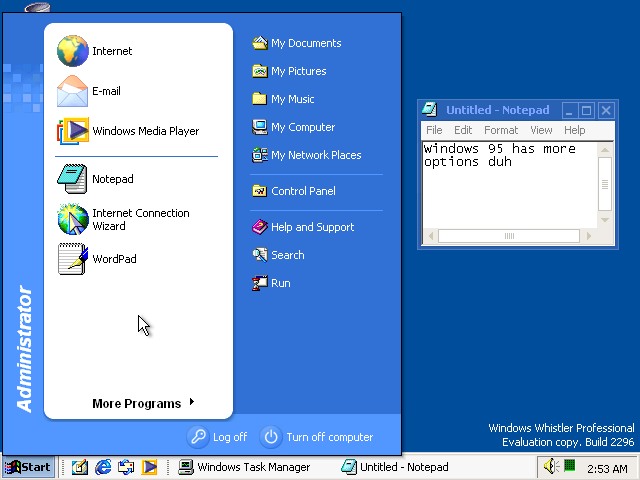640x480 pixels.
Task: Launch E-mail from the Start menu
Action: click(x=89, y=91)
